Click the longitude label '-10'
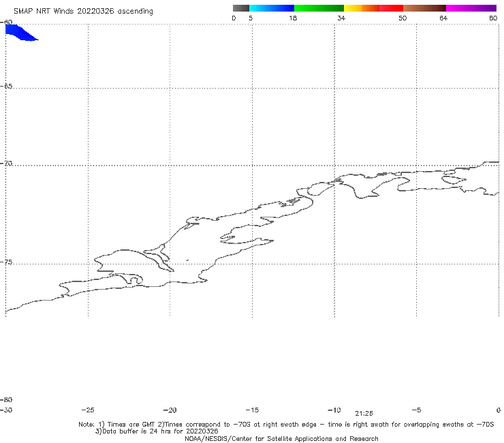 334,410
